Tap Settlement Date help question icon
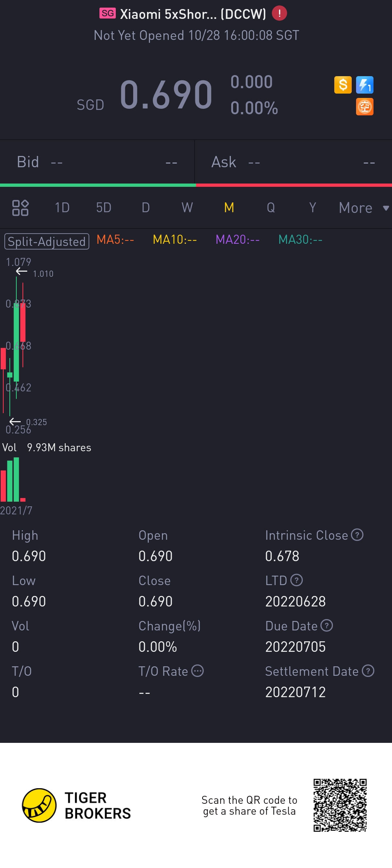The image size is (392, 868). click(x=368, y=671)
